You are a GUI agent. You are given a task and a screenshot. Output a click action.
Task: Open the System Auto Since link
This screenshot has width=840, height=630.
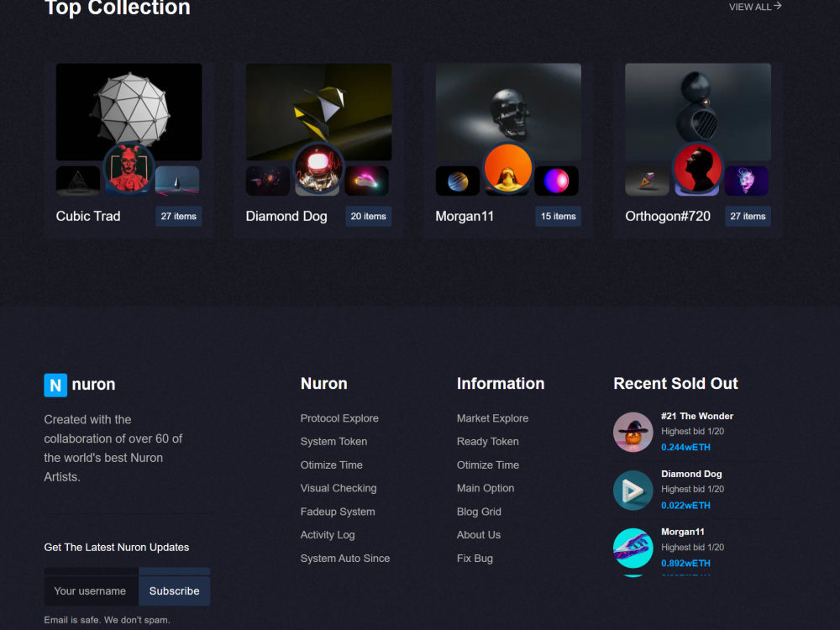pyautogui.click(x=345, y=559)
